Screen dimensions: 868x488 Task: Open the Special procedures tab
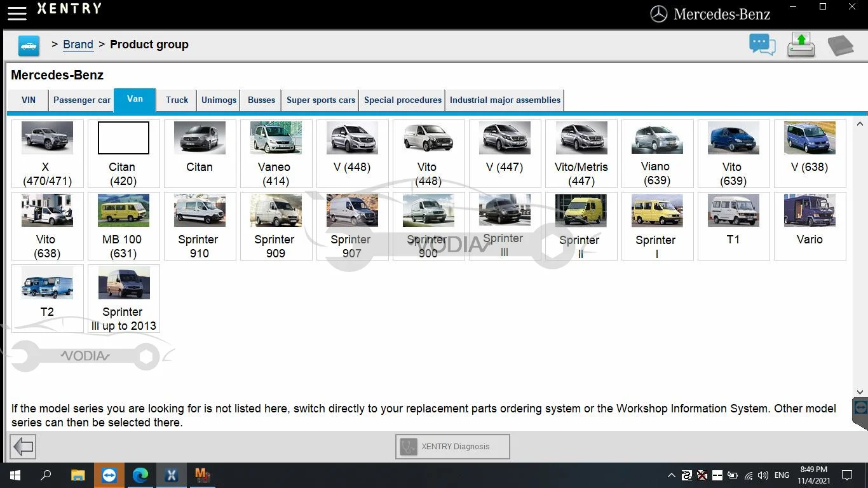pos(402,100)
